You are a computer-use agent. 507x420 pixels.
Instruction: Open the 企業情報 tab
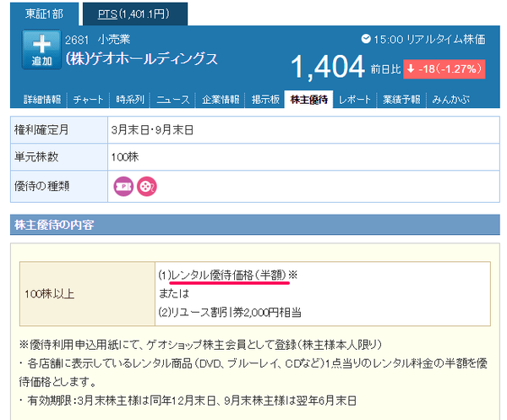point(221,100)
